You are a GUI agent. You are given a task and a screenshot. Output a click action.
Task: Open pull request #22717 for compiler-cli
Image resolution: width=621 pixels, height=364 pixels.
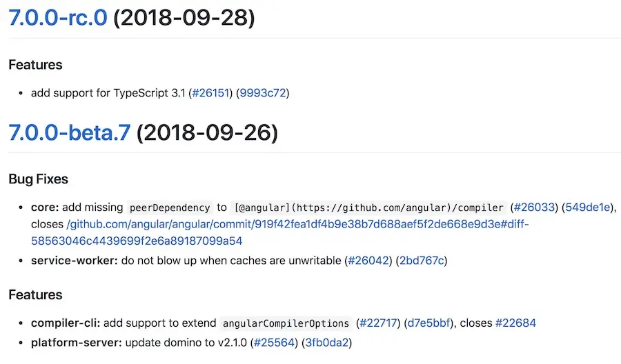coord(378,323)
